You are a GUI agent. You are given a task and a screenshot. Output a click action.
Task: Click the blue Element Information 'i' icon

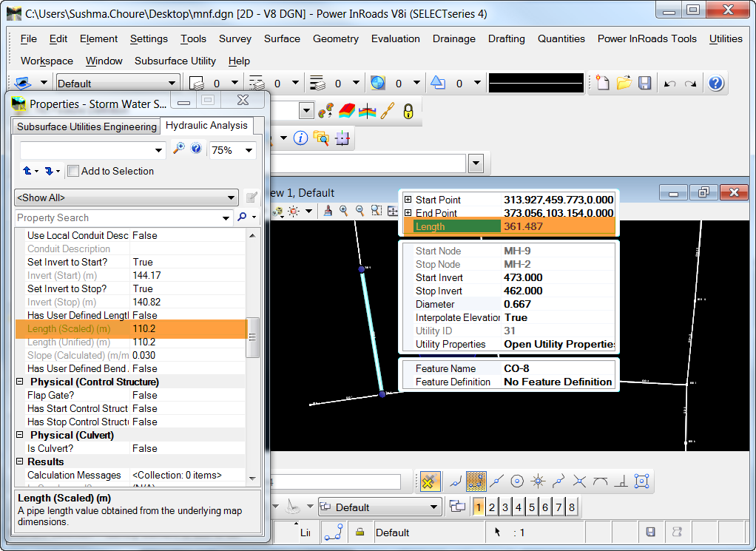pyautogui.click(x=300, y=138)
